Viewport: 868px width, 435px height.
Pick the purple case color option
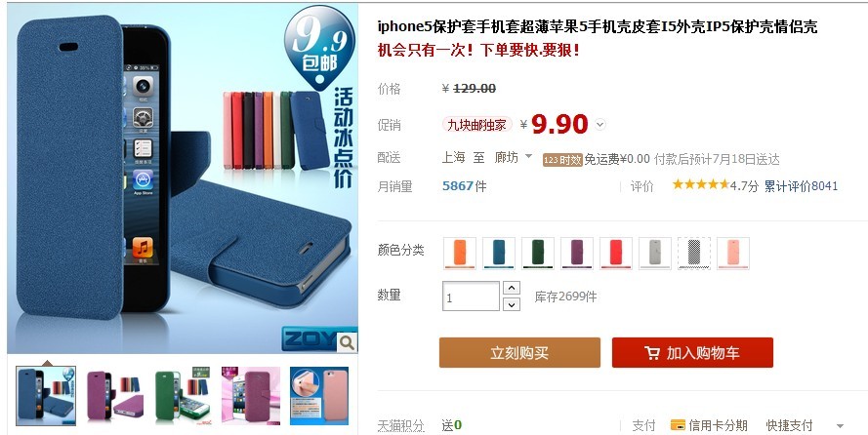pos(577,254)
